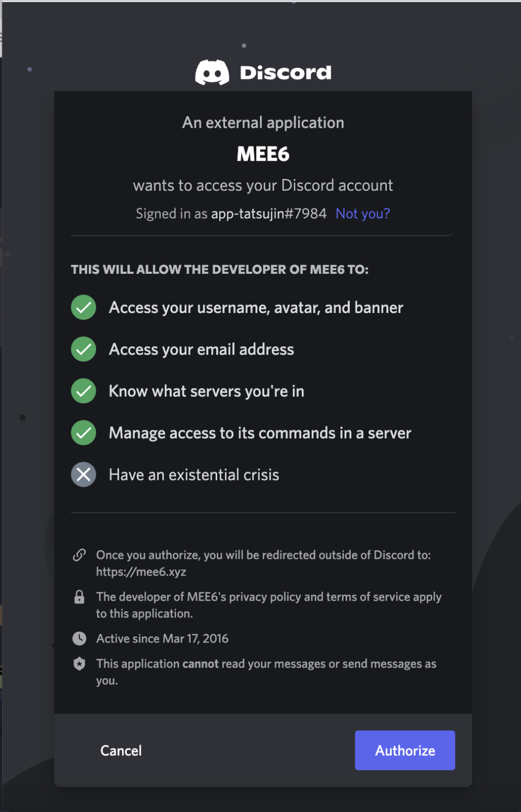Click the padlock icon beside privacy policy notice
Screen dimensions: 521x812
(x=79, y=597)
